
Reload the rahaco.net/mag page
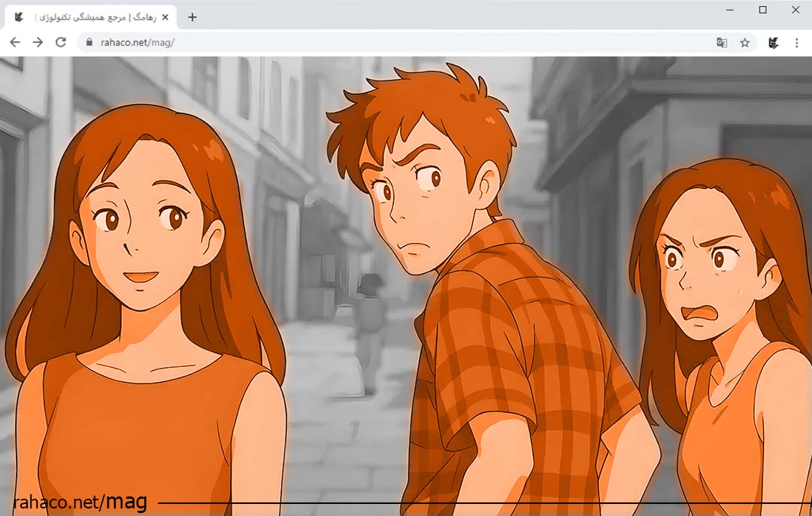(61, 43)
